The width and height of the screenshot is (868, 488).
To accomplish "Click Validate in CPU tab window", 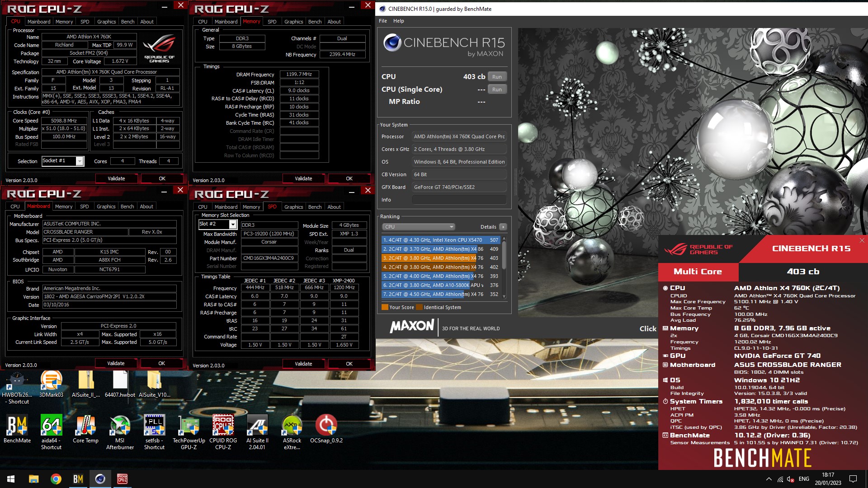I will tap(116, 178).
